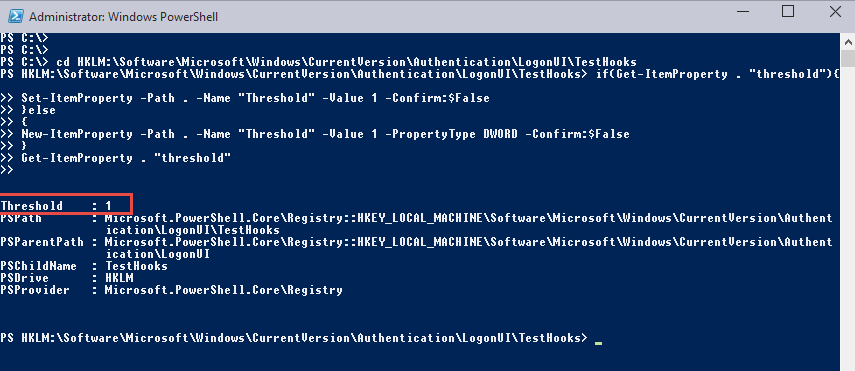Click the Administrator: Windows PowerShell title text
Screen dimensions: 855x371
pyautogui.click(x=123, y=17)
